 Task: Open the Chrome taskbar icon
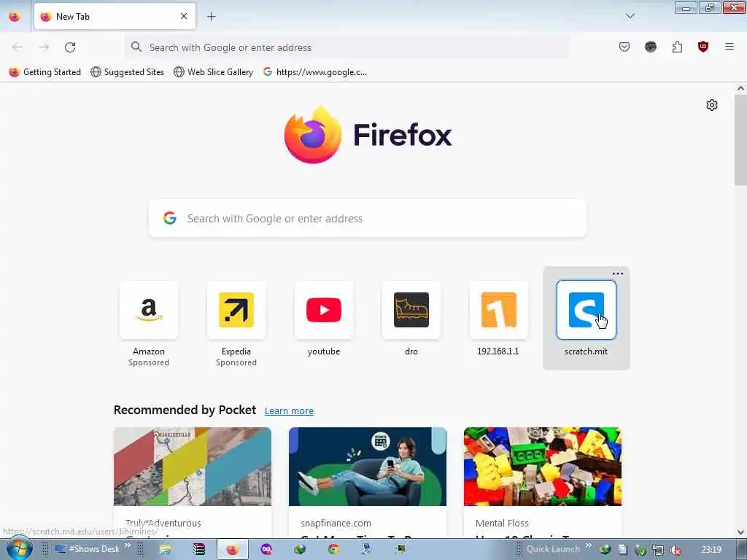coord(333,550)
